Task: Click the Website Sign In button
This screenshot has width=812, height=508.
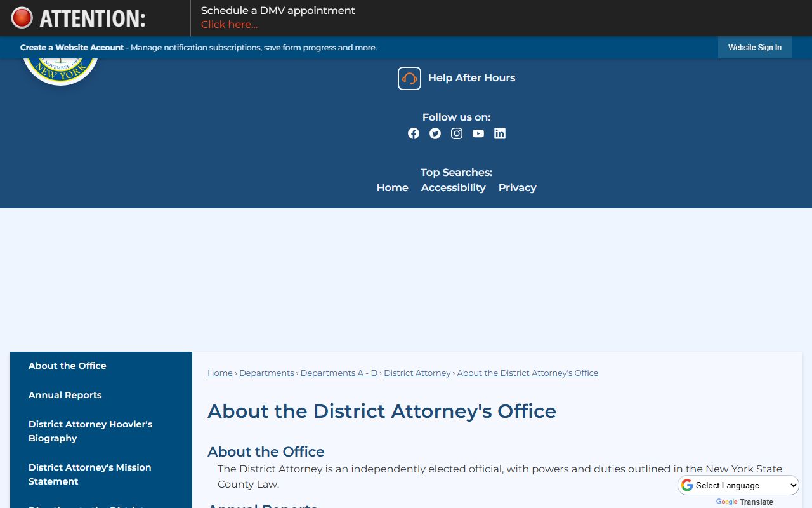Action: tap(755, 48)
